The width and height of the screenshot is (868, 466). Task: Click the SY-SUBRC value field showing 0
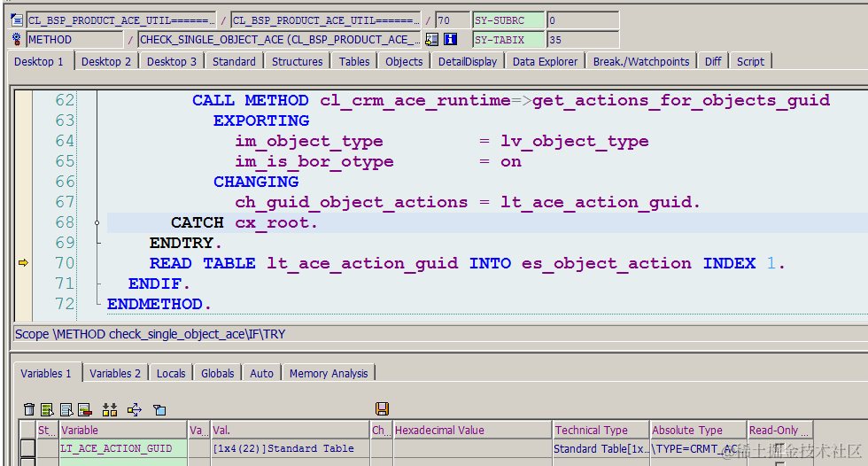point(583,20)
